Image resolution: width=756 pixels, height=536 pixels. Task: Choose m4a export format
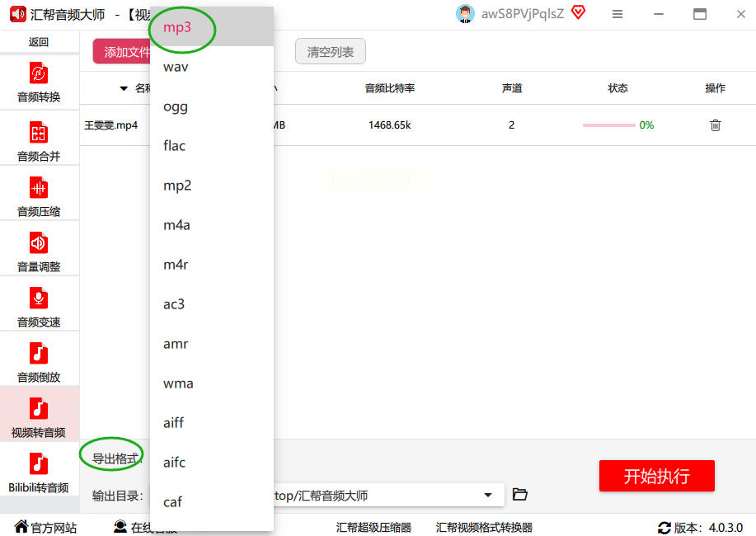tap(212, 225)
